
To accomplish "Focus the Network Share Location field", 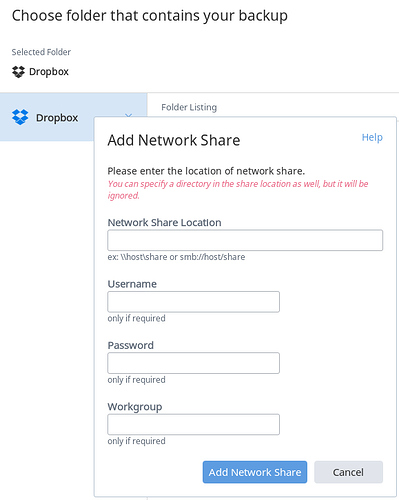I will 245,240.
